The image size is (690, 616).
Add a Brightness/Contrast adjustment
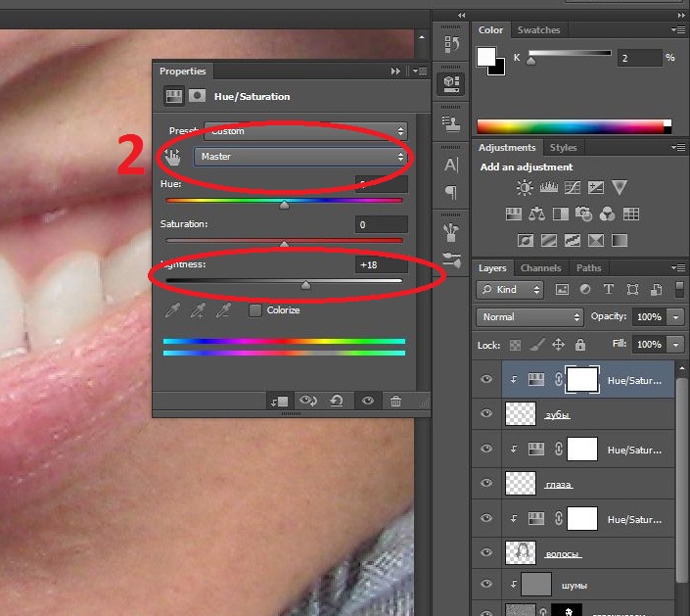click(x=524, y=188)
